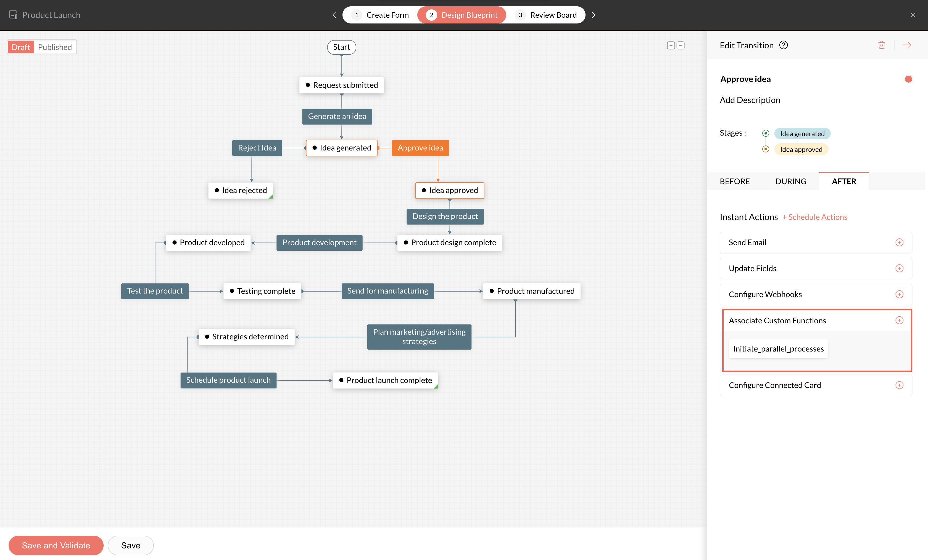928x560 pixels.
Task: Switch to the BEFORE tab
Action: coord(734,181)
